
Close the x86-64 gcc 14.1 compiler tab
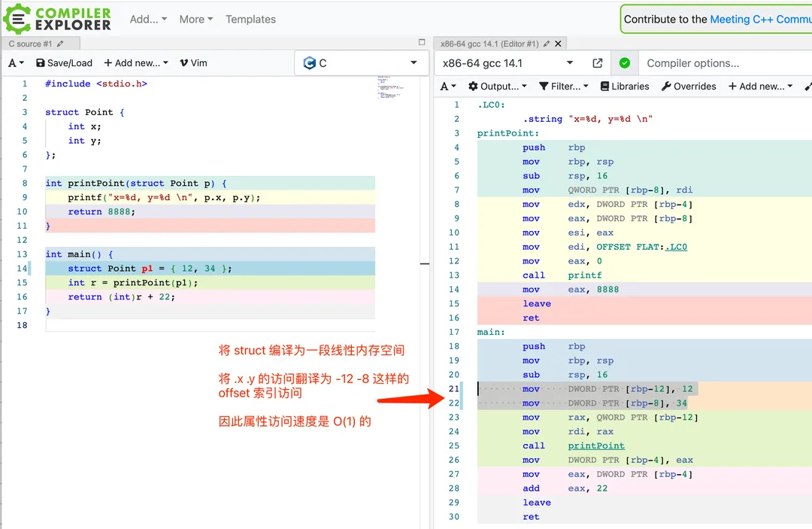(x=559, y=44)
